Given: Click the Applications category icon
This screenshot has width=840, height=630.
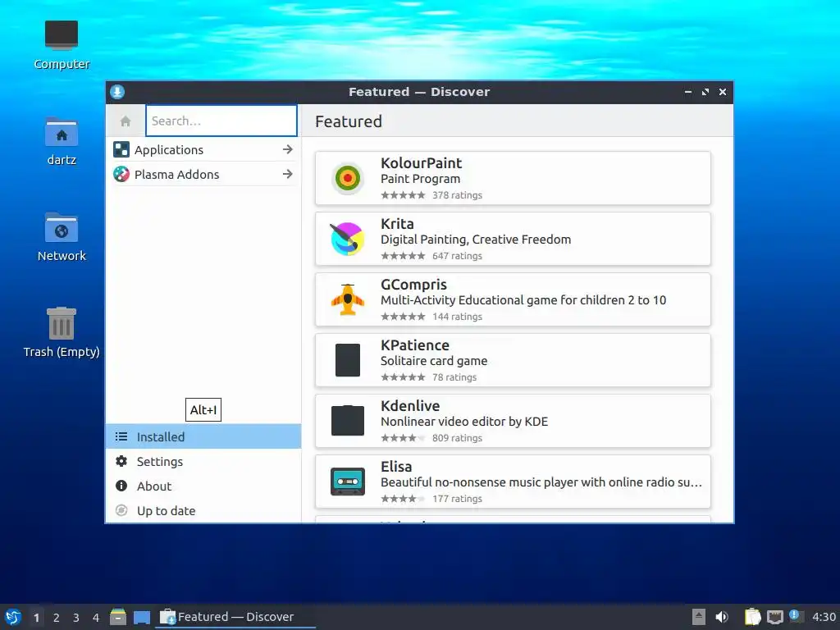Looking at the screenshot, I should pyautogui.click(x=121, y=149).
